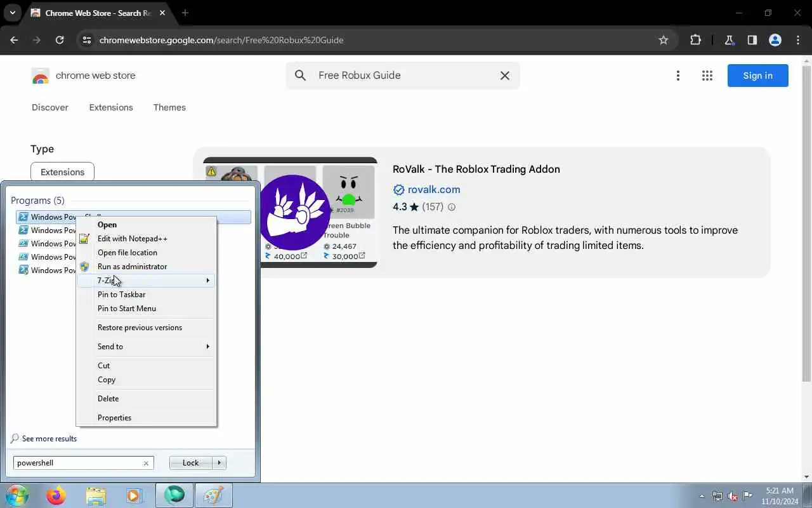Launch Firefox from the taskbar
This screenshot has height=508, width=812.
(56, 495)
